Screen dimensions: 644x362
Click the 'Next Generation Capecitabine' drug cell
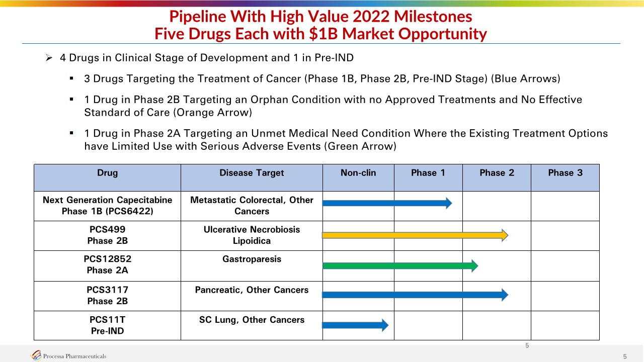click(x=107, y=206)
